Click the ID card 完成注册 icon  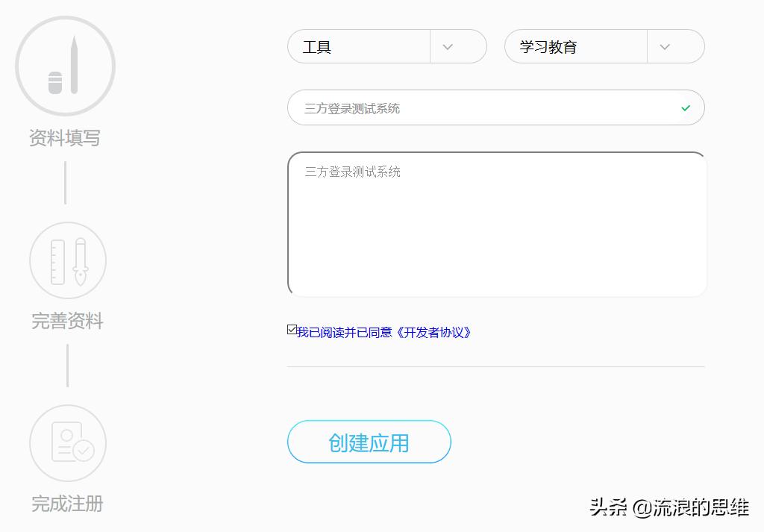(68, 443)
